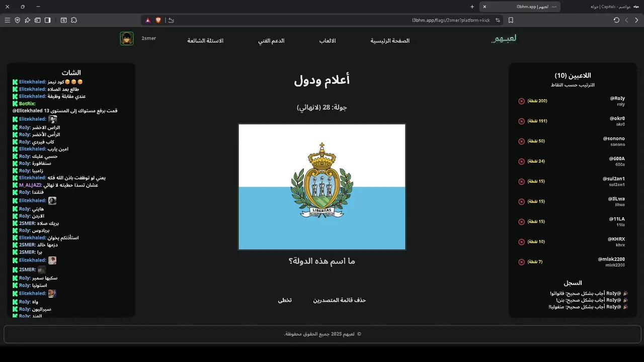This screenshot has height=362, width=644.
Task: Click the لعبهم site logo
Action: (x=504, y=39)
